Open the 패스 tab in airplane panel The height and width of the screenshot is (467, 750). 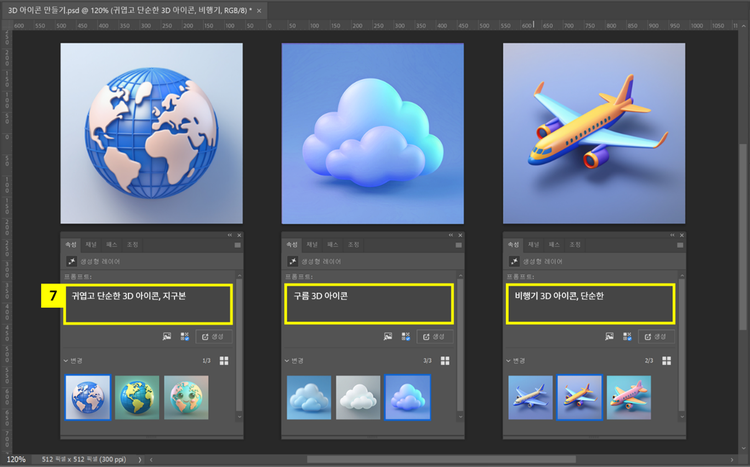click(554, 245)
